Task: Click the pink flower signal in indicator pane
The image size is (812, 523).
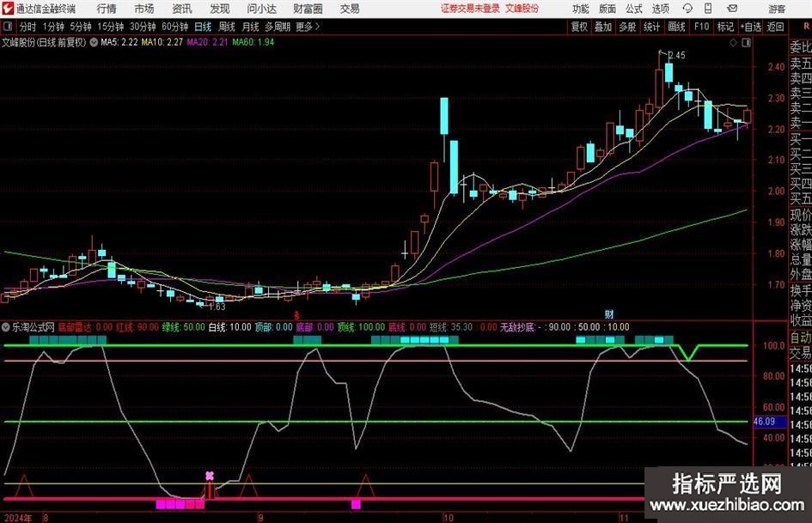Action: point(209,476)
